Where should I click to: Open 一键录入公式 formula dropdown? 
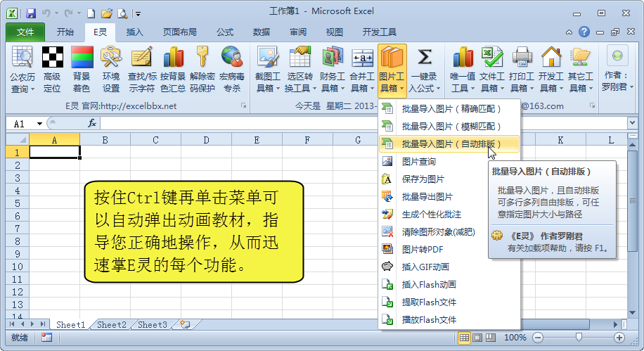(424, 69)
